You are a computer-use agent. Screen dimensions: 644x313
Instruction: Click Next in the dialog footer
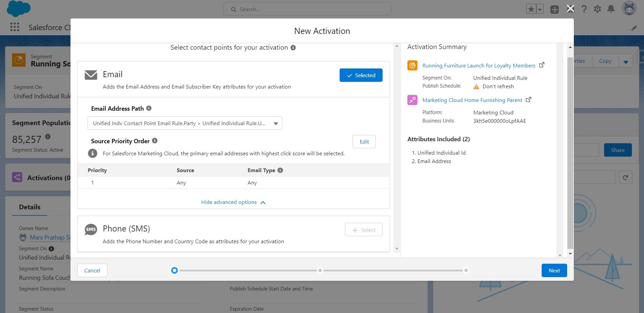point(554,270)
